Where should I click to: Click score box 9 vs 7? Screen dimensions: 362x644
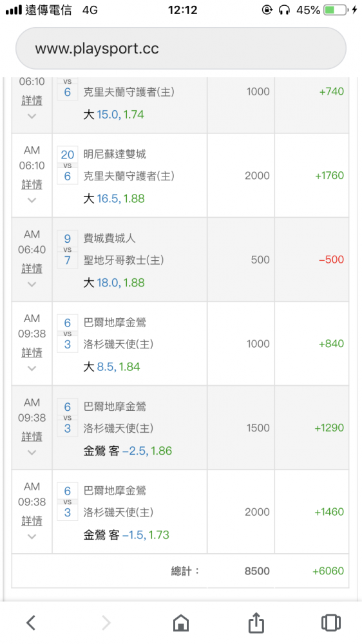click(x=68, y=249)
